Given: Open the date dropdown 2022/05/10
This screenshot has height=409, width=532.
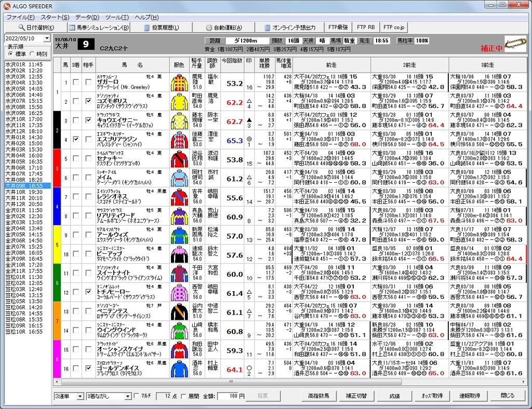Looking at the screenshot, I should [47, 38].
